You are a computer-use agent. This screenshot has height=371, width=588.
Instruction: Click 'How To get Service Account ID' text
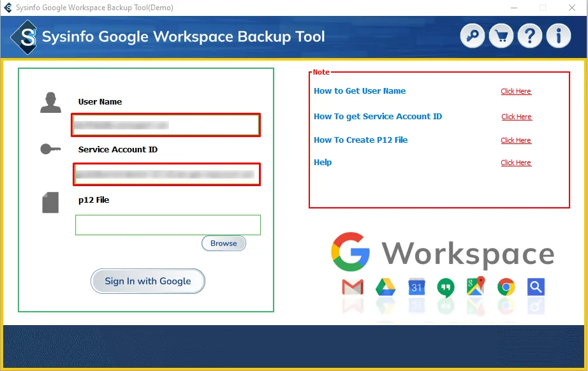tap(378, 117)
